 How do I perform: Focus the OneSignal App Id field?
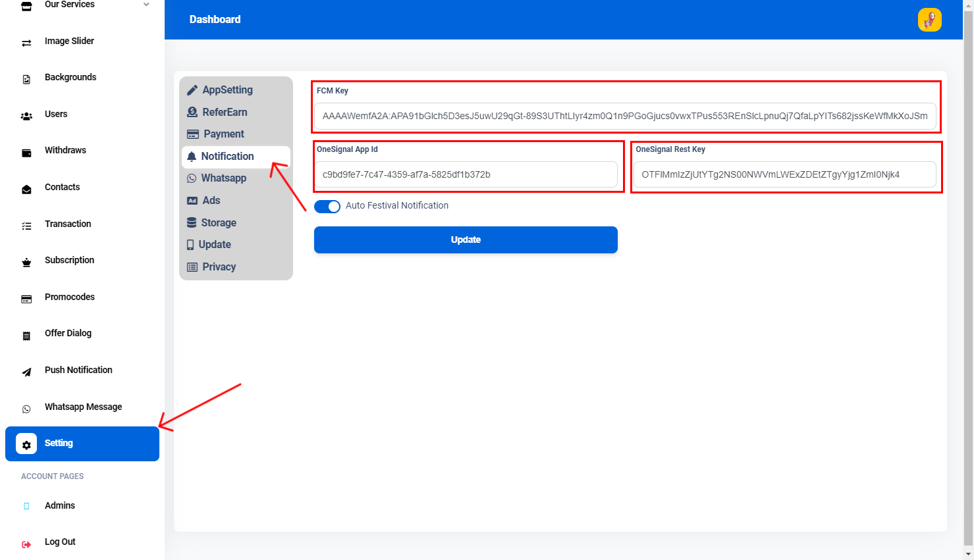pos(466,174)
